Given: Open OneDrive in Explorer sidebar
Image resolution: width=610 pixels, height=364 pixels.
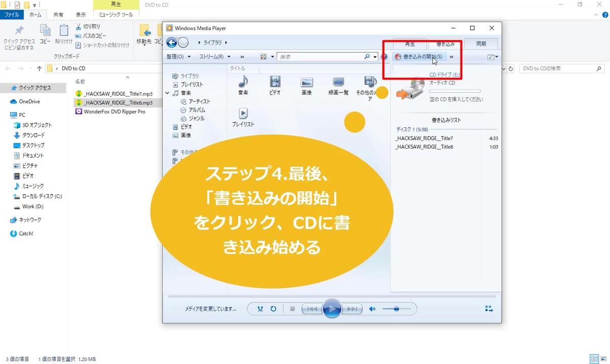Looking at the screenshot, I should click(x=25, y=102).
